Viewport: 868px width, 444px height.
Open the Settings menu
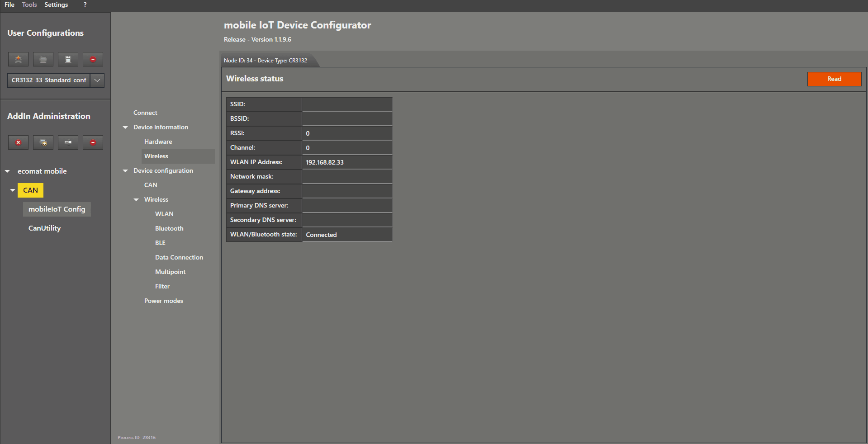(56, 5)
